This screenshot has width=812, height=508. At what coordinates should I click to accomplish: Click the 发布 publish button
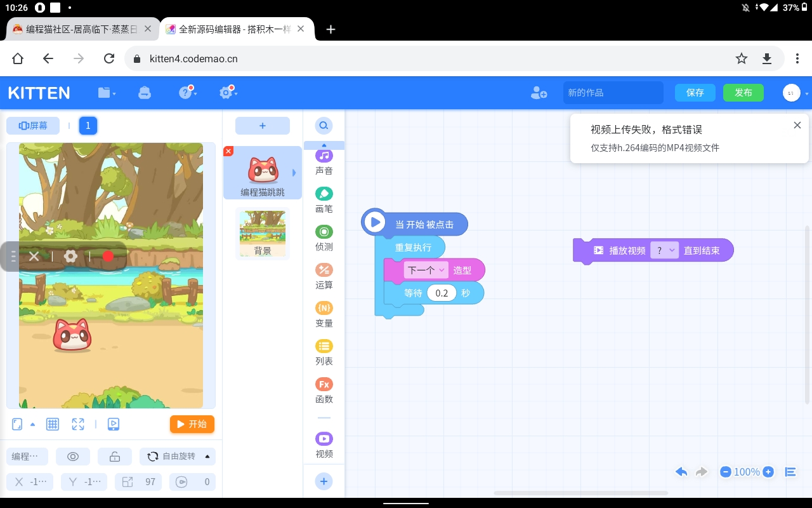click(x=743, y=93)
